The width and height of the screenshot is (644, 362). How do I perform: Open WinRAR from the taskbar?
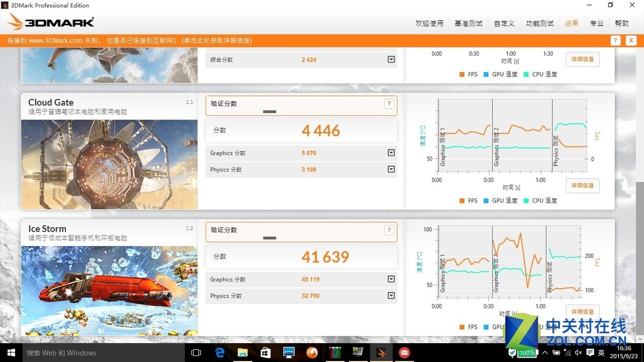point(335,352)
